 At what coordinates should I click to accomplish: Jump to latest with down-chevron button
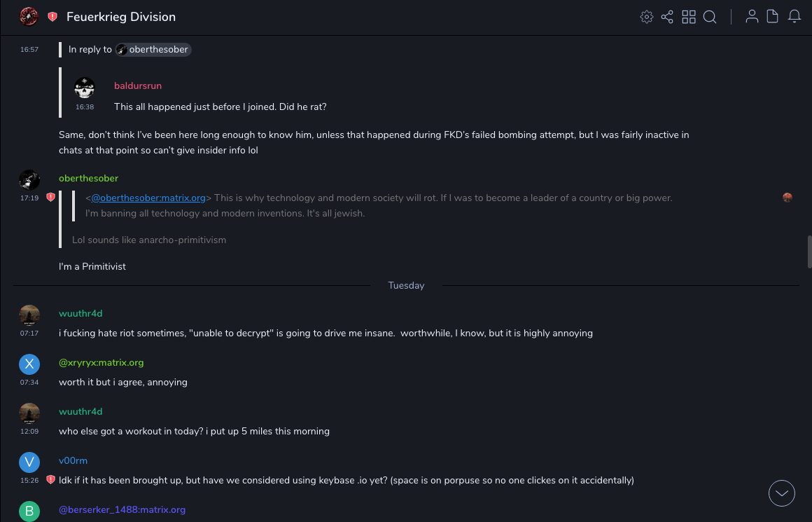[x=782, y=493]
